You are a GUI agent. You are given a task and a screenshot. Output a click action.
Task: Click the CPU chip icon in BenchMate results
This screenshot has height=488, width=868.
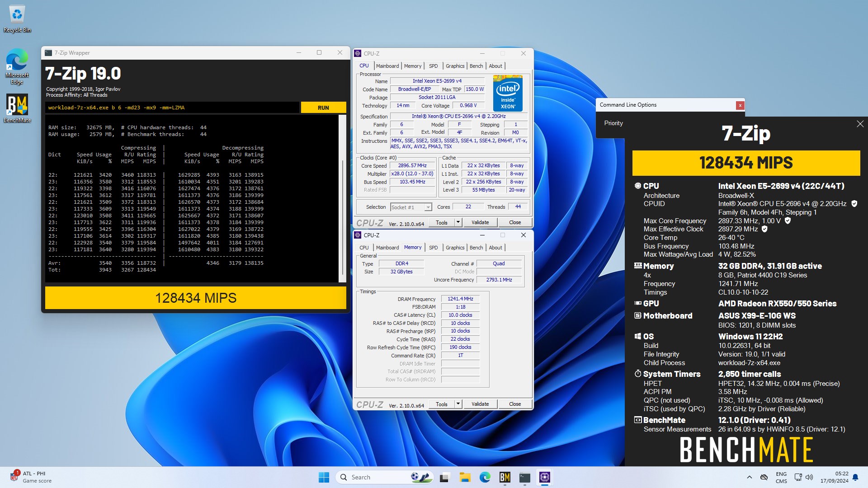[637, 186]
